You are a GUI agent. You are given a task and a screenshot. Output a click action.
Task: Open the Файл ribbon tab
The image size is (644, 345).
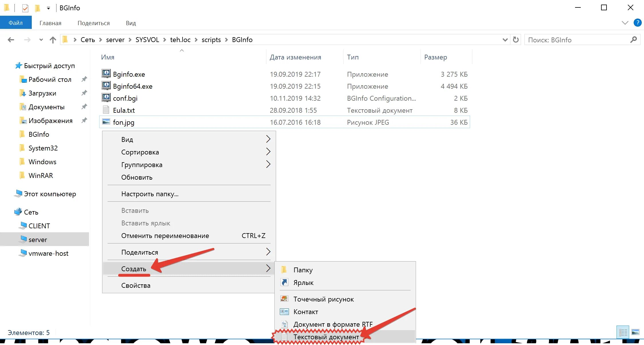tap(15, 23)
